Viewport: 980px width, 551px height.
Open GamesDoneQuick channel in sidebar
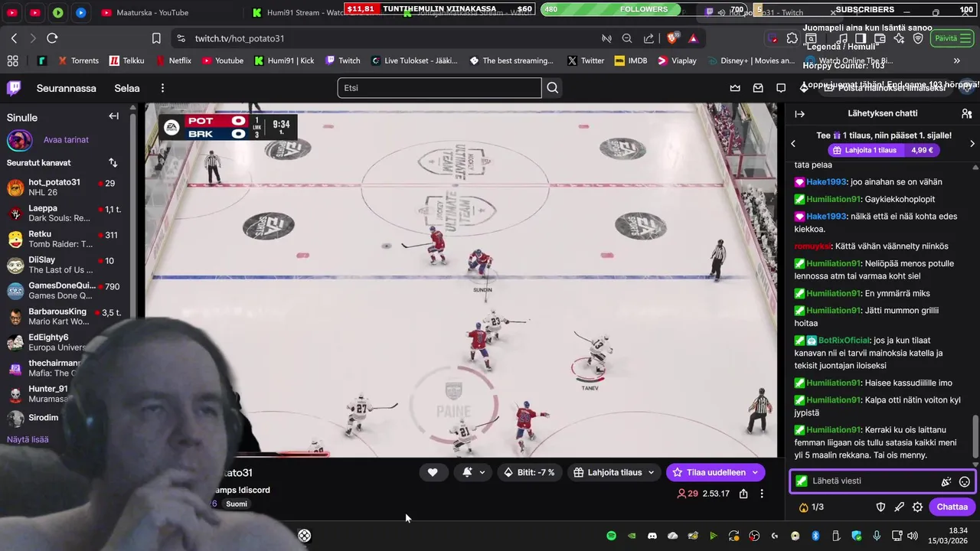tap(65, 291)
